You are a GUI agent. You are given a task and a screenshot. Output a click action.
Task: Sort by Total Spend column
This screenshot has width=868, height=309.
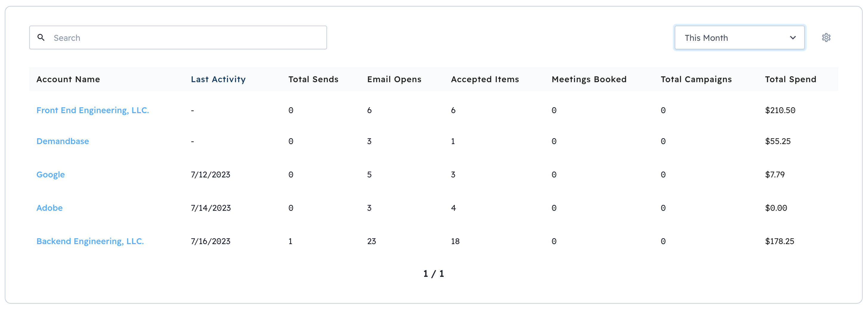click(790, 79)
